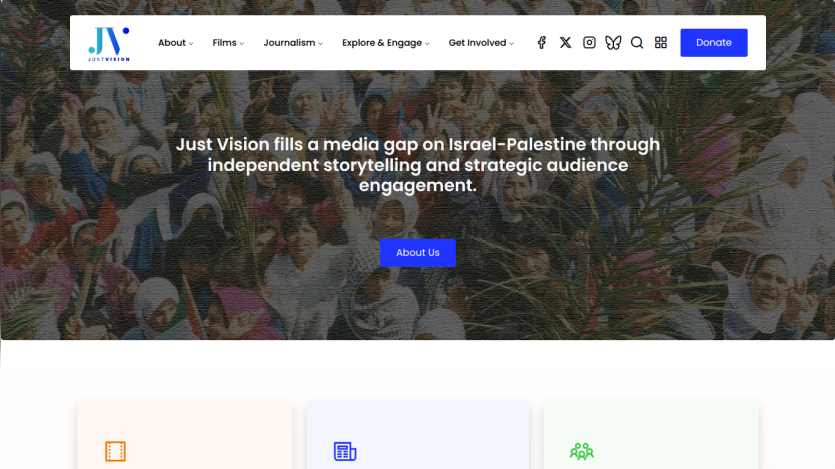This screenshot has width=835, height=469.
Task: Open the Bluesky butterfly icon
Action: pos(613,43)
